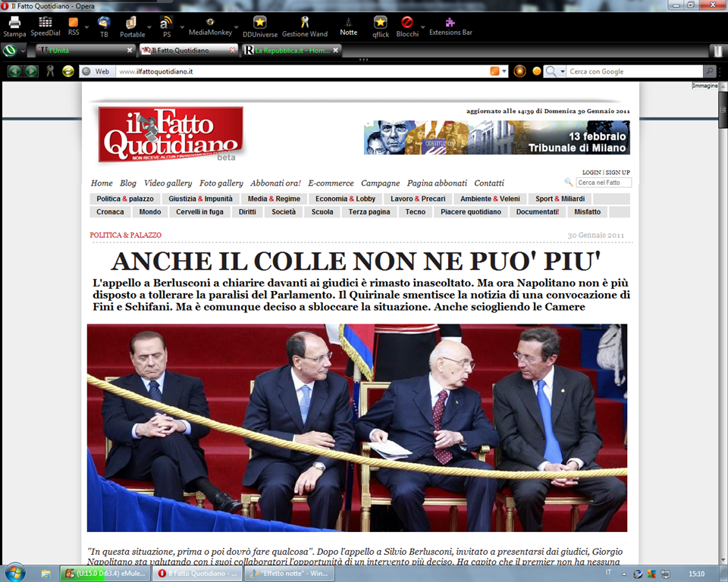Open the Extensions Bar puzzle icon
Image resolution: width=728 pixels, height=582 pixels.
(450, 22)
